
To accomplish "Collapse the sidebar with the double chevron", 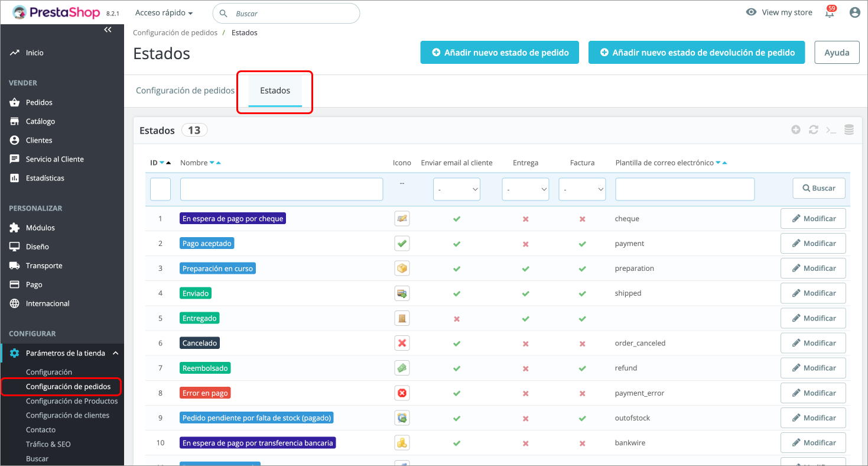I will pos(108,29).
